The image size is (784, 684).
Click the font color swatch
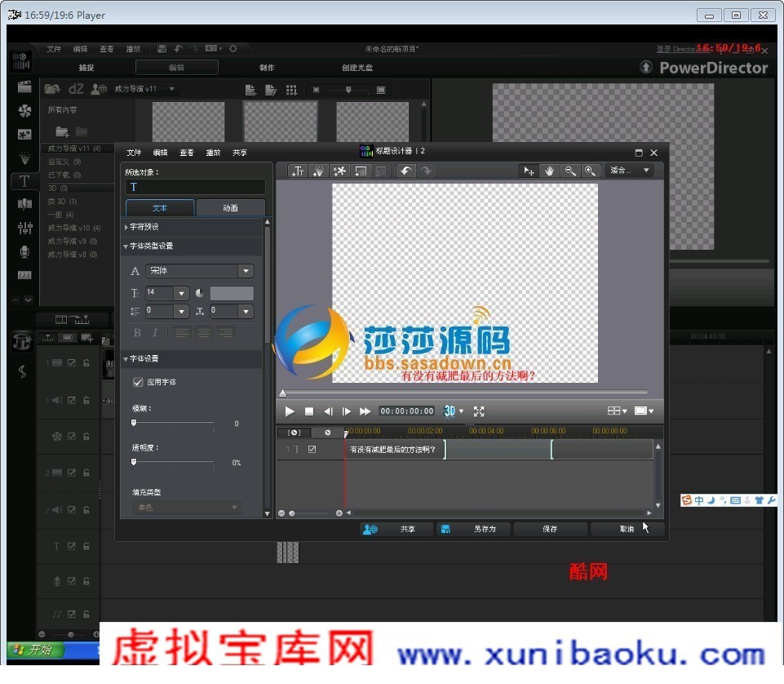232,293
